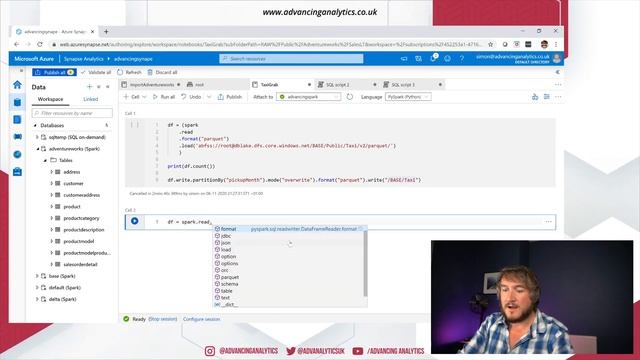Click the Filter resources by name field
640x360 pixels.
(72, 113)
